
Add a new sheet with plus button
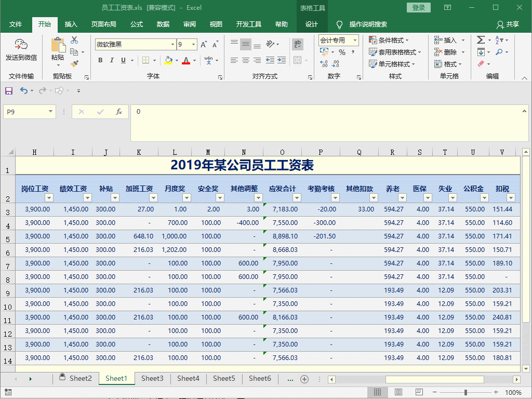[x=304, y=379]
